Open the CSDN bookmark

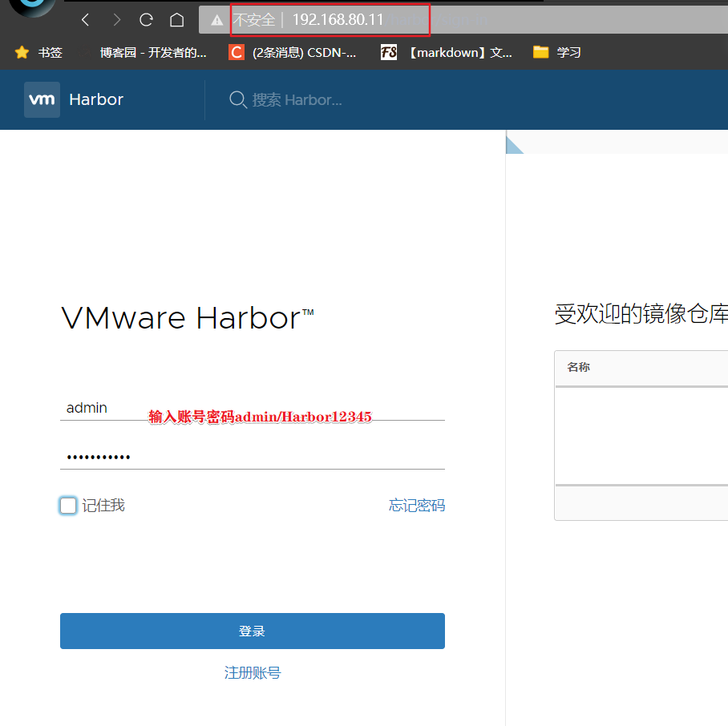293,52
